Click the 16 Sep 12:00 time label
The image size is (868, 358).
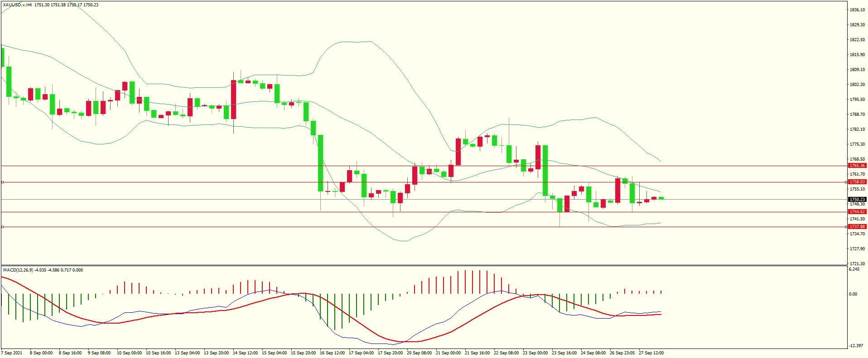[332, 353]
